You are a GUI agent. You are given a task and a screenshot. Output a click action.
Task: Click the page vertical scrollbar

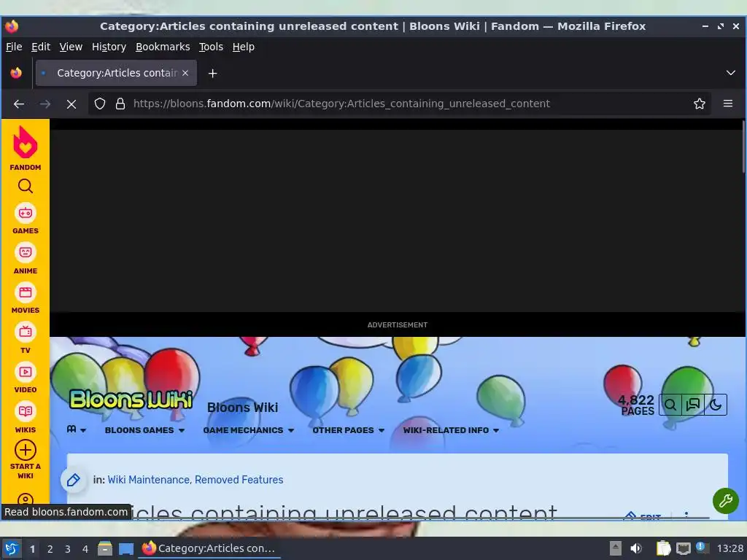[x=743, y=147]
